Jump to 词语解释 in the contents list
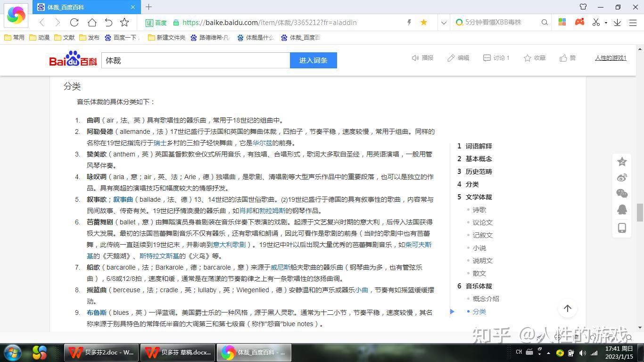 479,146
